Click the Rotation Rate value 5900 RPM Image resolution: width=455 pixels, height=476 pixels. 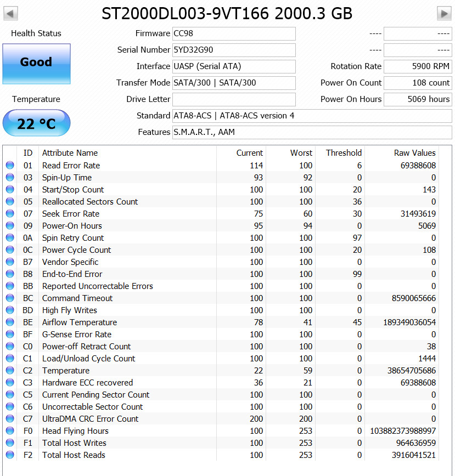coord(418,66)
